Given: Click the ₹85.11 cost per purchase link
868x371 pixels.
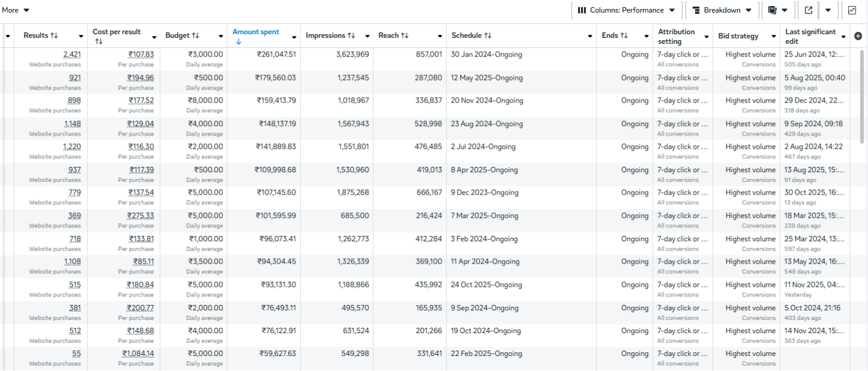Looking at the screenshot, I should [x=143, y=262].
